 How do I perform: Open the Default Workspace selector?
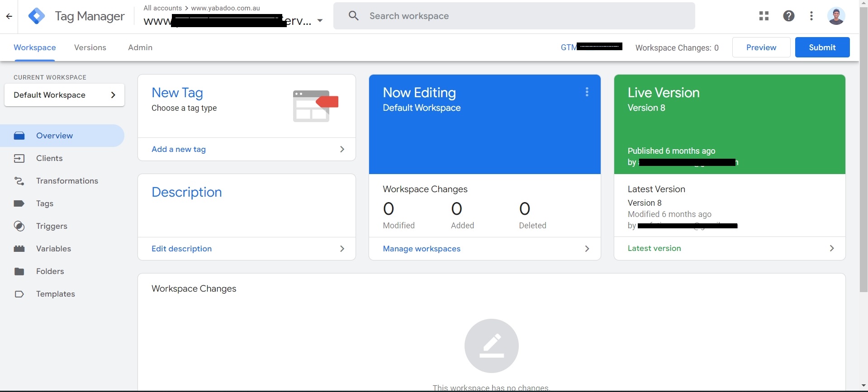pyautogui.click(x=64, y=95)
